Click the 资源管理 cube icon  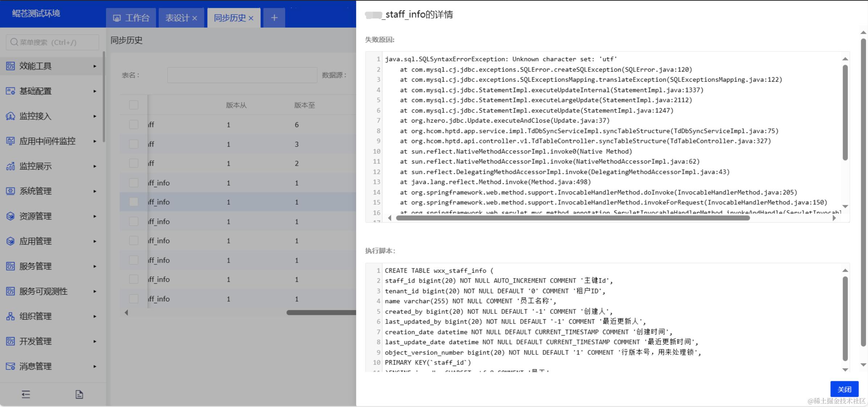(10, 216)
